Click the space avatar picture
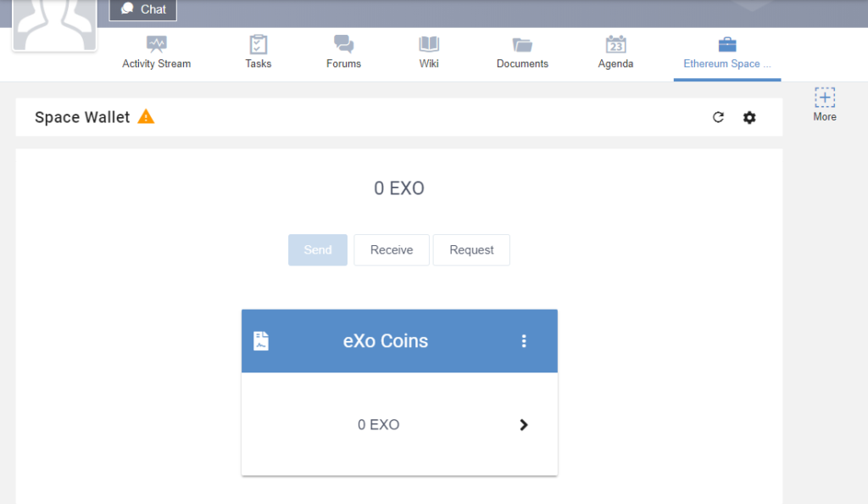868x504 pixels. coord(55,25)
